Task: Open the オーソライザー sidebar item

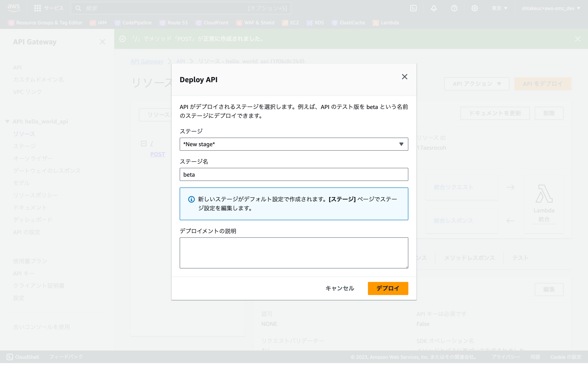Action: pyautogui.click(x=33, y=158)
